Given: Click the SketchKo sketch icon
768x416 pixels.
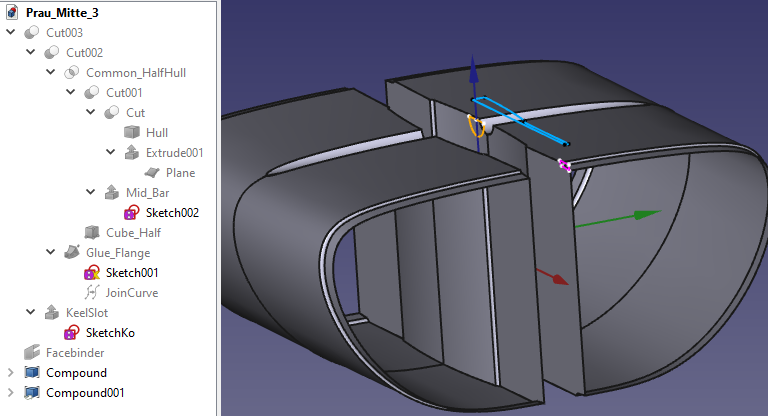Looking at the screenshot, I should coord(71,333).
